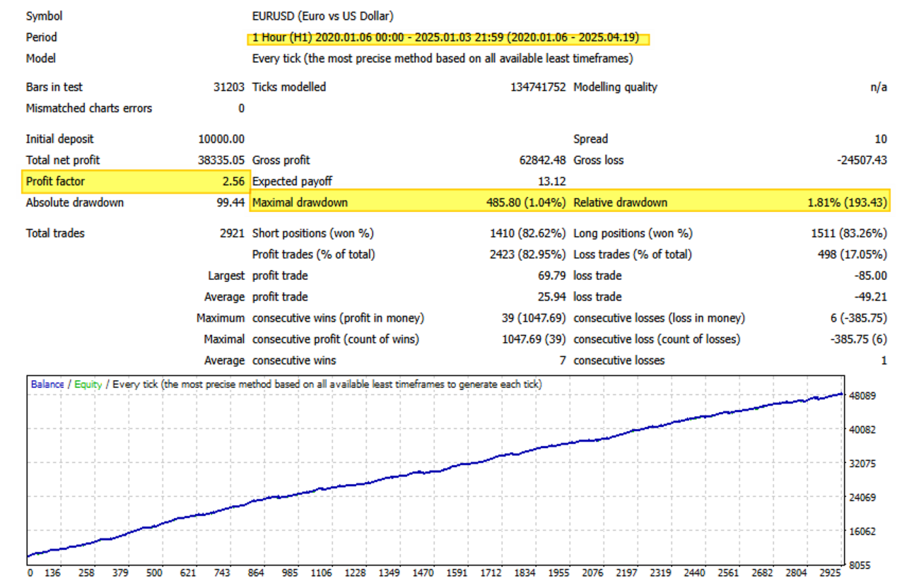The image size is (897, 588).
Task: Click the Gross loss value -24507.43
Action: [x=861, y=160]
